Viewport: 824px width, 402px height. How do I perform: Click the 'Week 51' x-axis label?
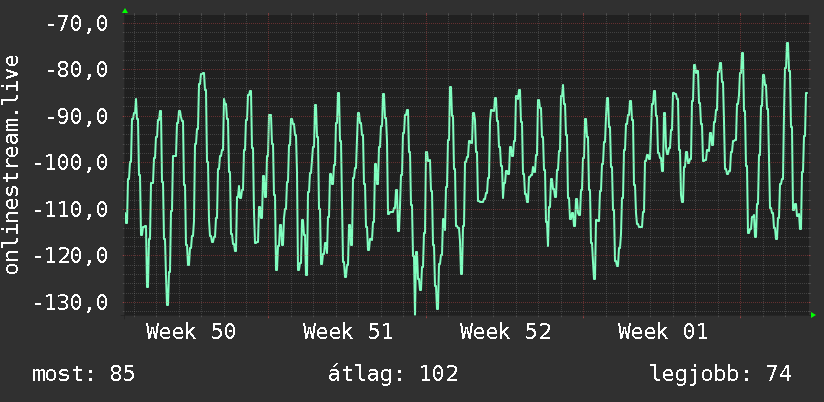[x=348, y=332]
